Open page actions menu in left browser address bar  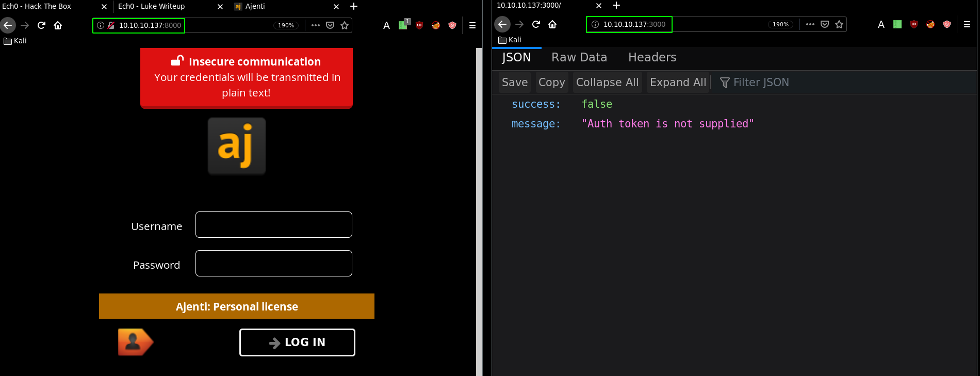click(x=316, y=25)
